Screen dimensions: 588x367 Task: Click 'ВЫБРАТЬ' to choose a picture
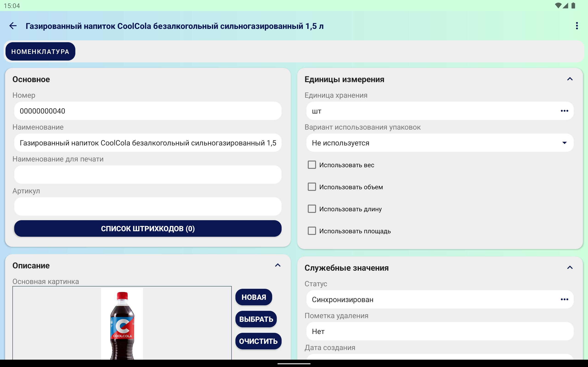tap(256, 319)
